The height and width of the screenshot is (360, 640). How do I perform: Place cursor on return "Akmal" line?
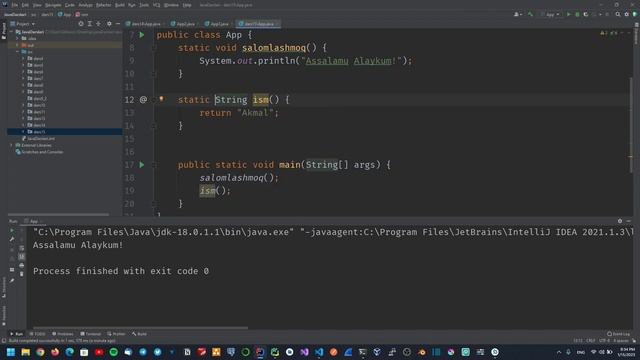[239, 113]
